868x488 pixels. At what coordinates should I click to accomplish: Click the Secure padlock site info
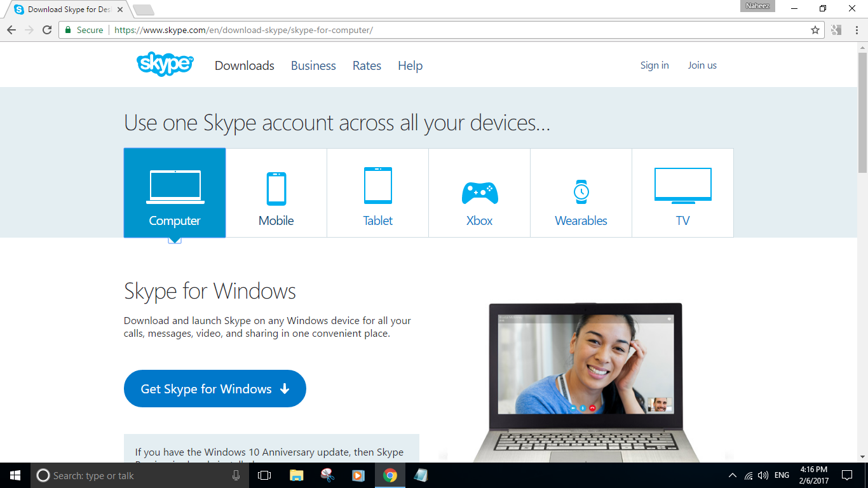(84, 30)
